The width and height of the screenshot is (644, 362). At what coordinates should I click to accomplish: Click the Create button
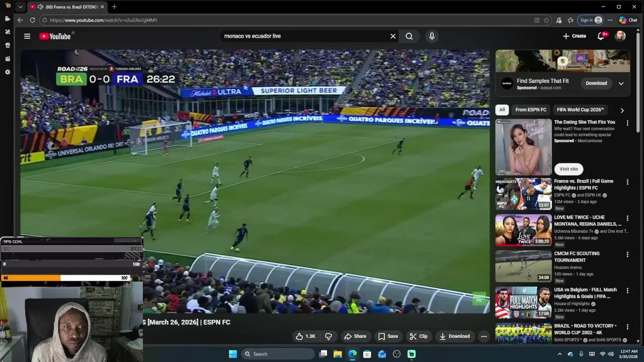[x=575, y=36]
